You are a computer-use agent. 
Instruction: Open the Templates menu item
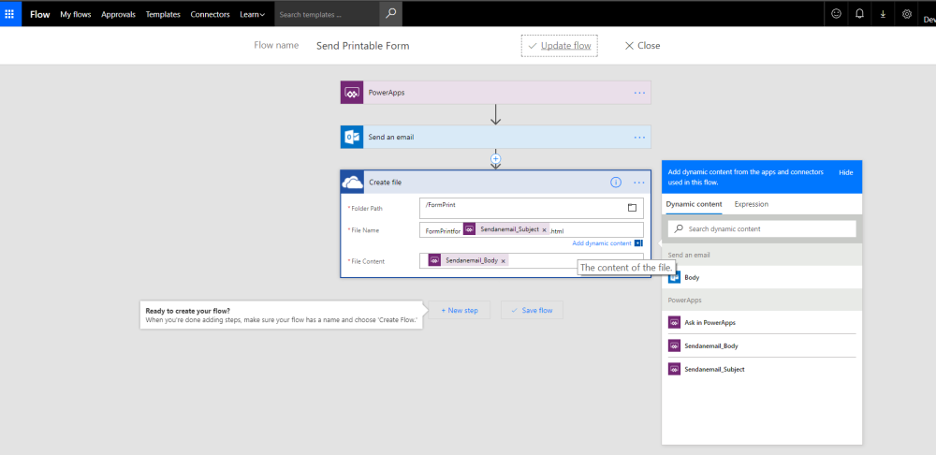[x=163, y=15]
